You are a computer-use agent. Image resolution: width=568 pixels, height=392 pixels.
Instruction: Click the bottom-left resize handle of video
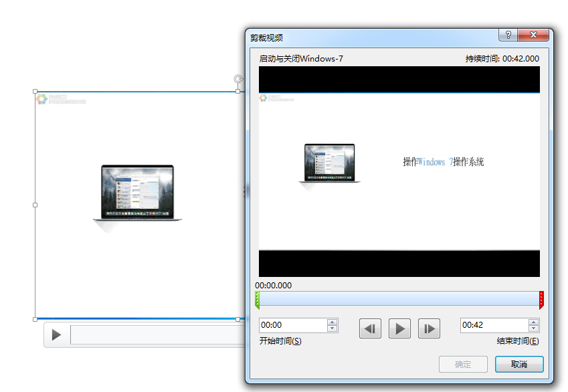tap(35, 319)
